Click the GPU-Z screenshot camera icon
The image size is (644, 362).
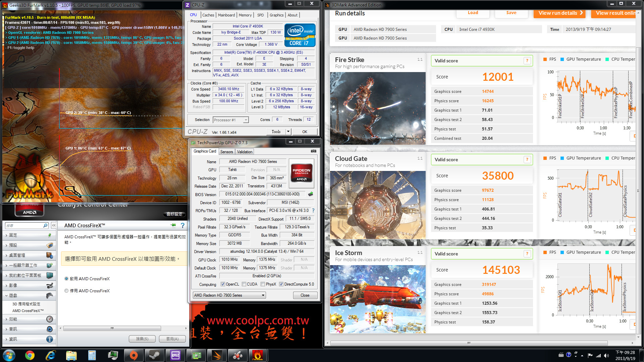click(313, 151)
